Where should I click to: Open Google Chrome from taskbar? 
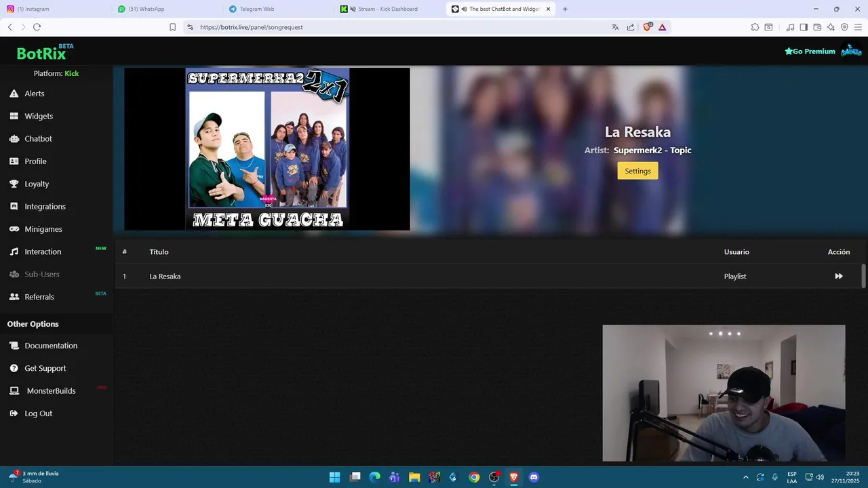pyautogui.click(x=474, y=477)
